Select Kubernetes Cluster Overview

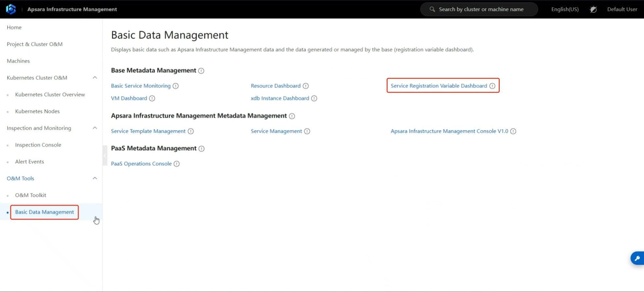pyautogui.click(x=50, y=94)
